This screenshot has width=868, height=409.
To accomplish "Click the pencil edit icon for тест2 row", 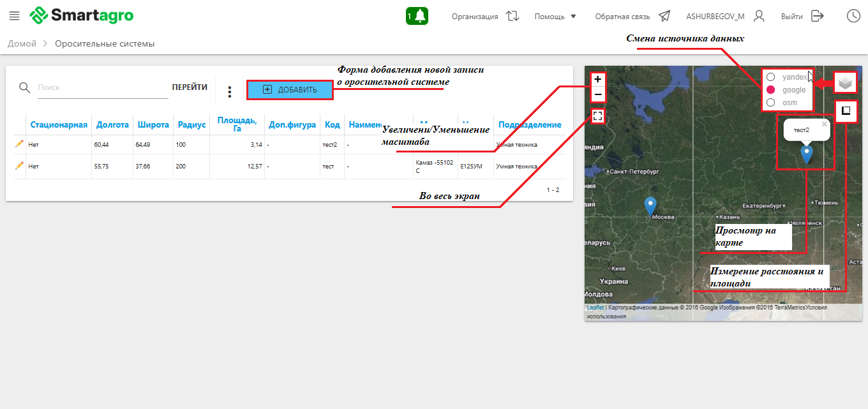I will [x=19, y=144].
